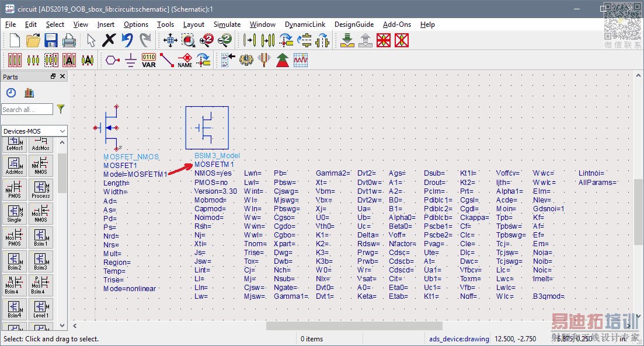The image size is (644, 346).
Task: Click the Version=3.30 parameter text
Action: [x=215, y=191]
